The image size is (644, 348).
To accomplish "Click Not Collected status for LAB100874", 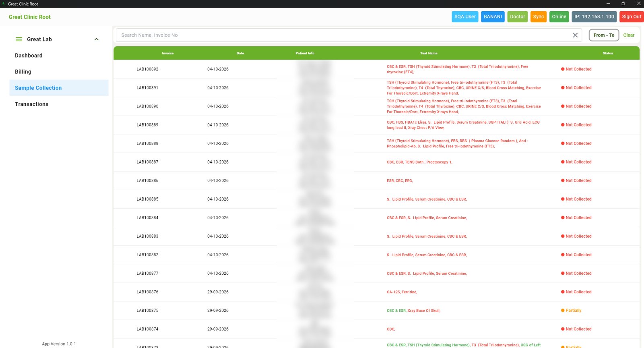I will click(576, 329).
